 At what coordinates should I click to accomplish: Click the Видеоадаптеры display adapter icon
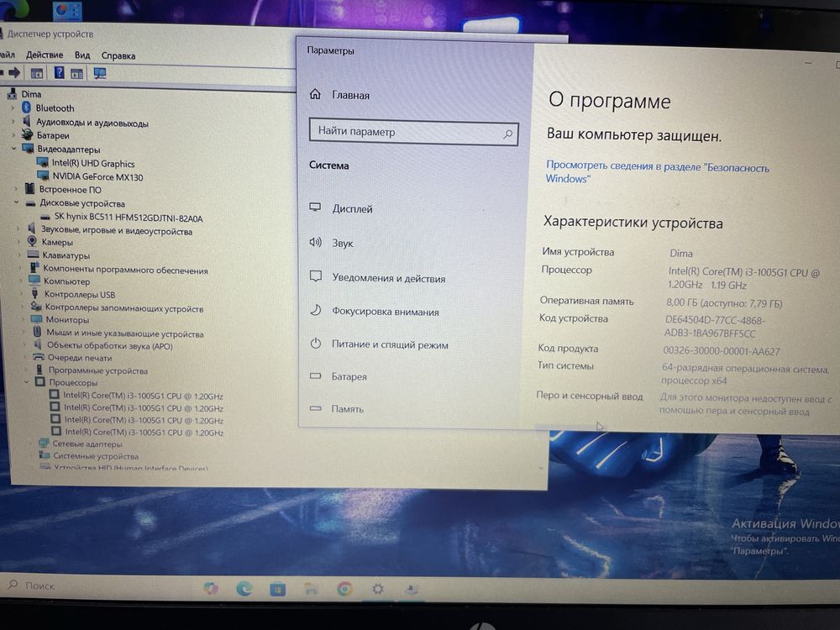[x=28, y=149]
